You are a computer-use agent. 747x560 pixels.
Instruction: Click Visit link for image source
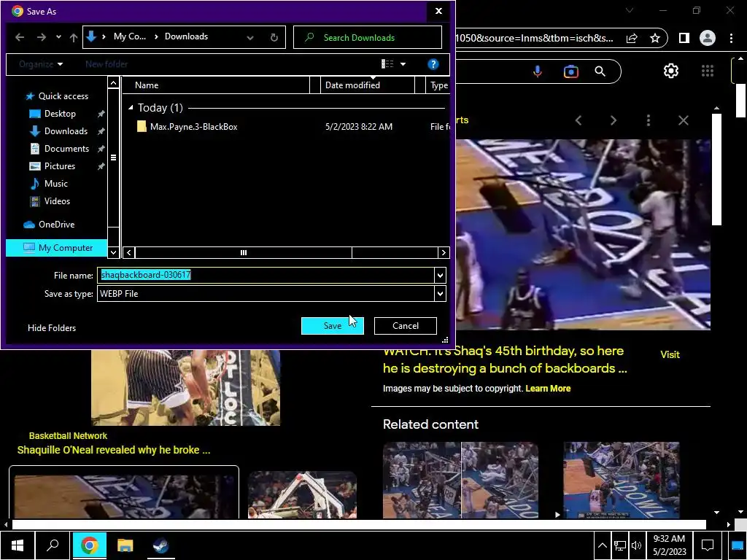tap(670, 355)
